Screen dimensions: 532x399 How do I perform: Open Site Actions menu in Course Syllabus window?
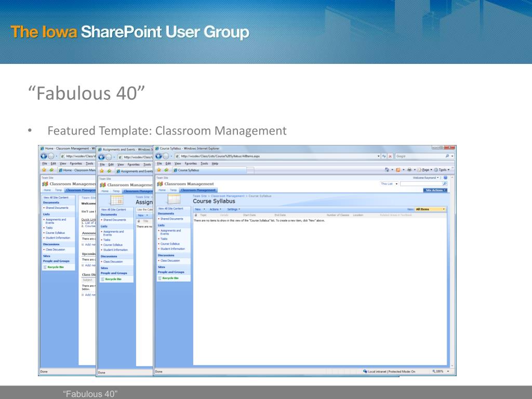click(435, 190)
